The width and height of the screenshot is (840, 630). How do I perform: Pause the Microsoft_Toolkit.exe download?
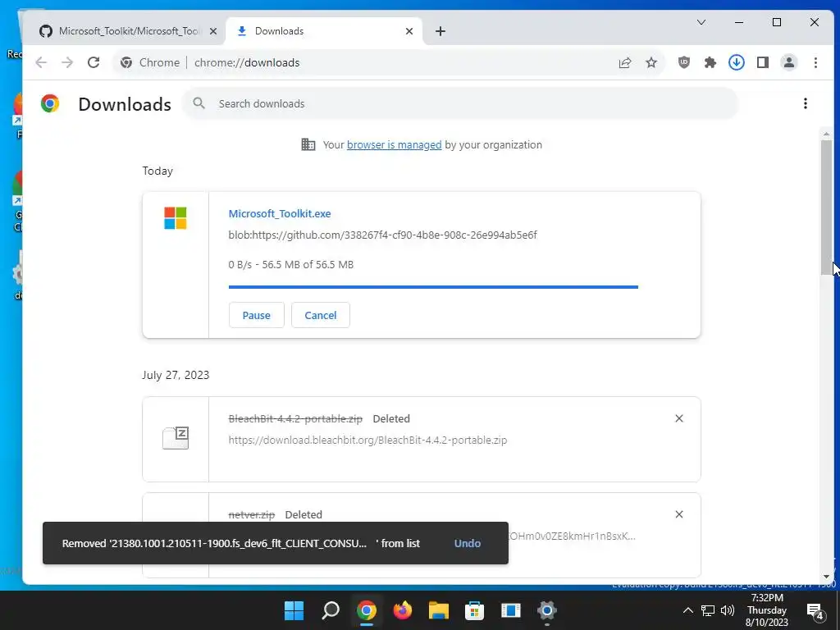[x=256, y=315]
